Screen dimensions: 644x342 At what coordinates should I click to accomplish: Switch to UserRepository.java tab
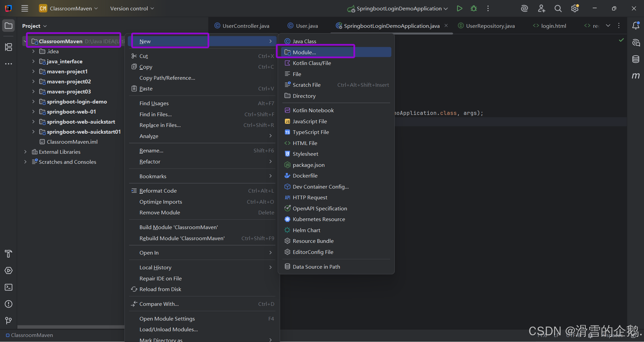coord(486,26)
